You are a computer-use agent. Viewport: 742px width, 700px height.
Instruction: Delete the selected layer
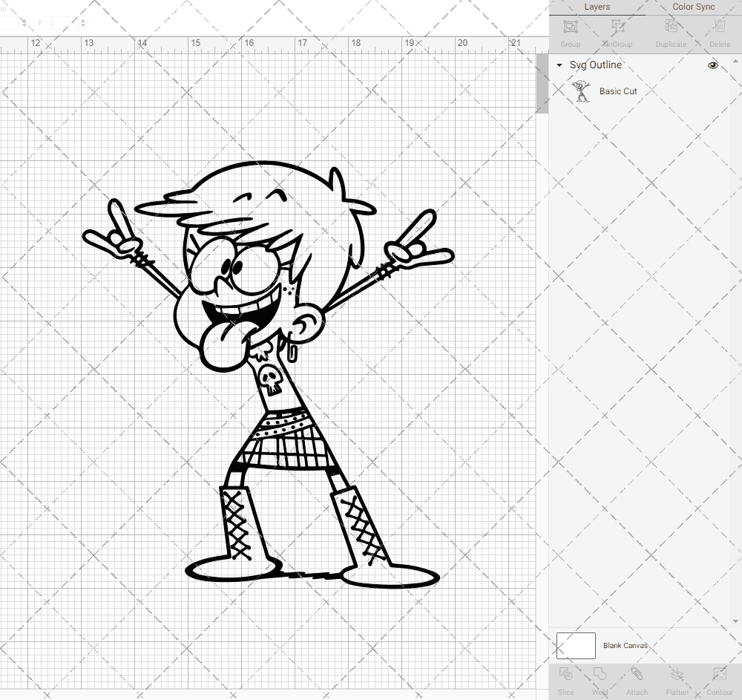point(718,31)
